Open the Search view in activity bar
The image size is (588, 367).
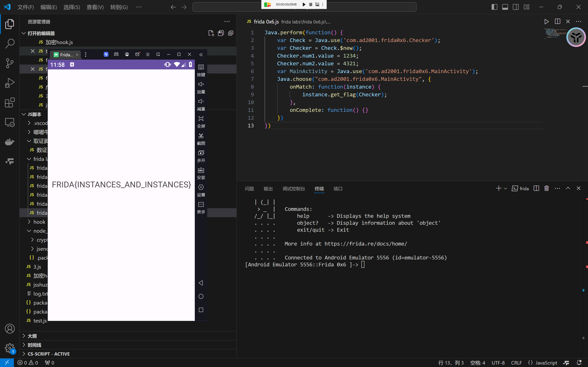(x=10, y=44)
